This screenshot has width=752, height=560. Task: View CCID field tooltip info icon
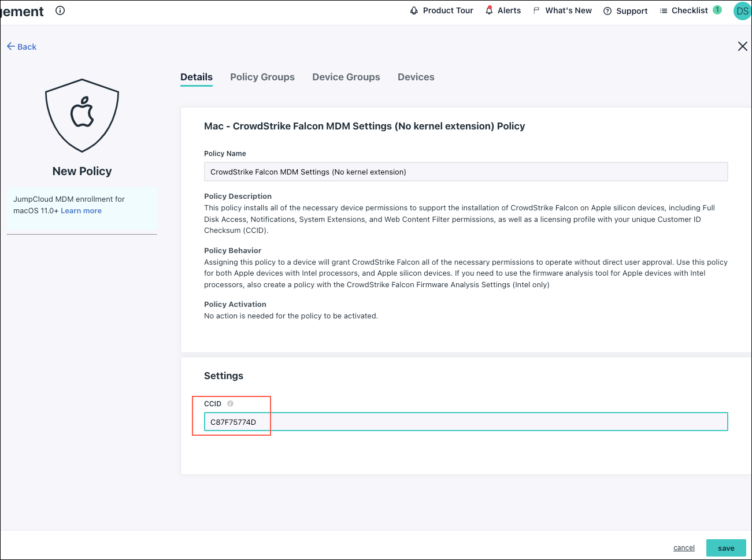point(231,403)
